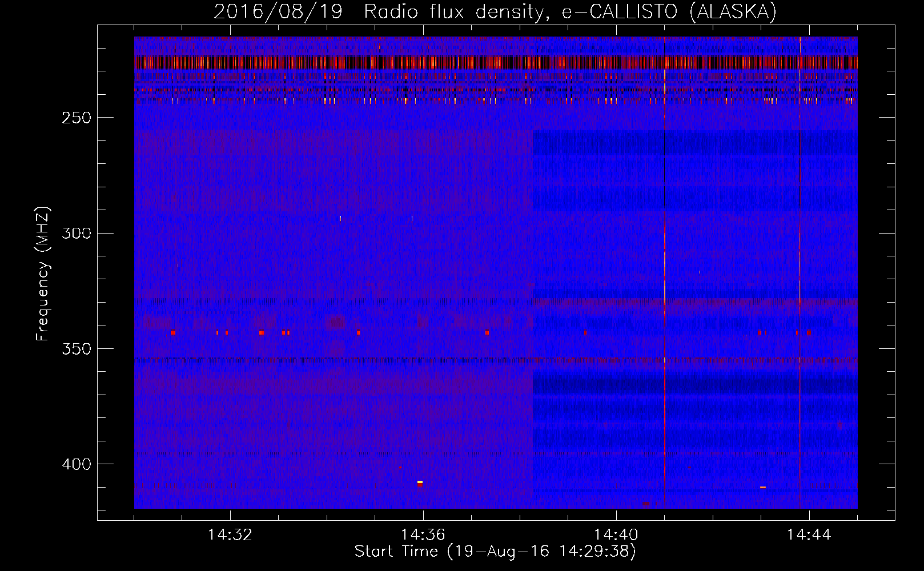Screen dimensions: 924x571
Task: Click the 14:40 time tick label
Action: [x=616, y=535]
